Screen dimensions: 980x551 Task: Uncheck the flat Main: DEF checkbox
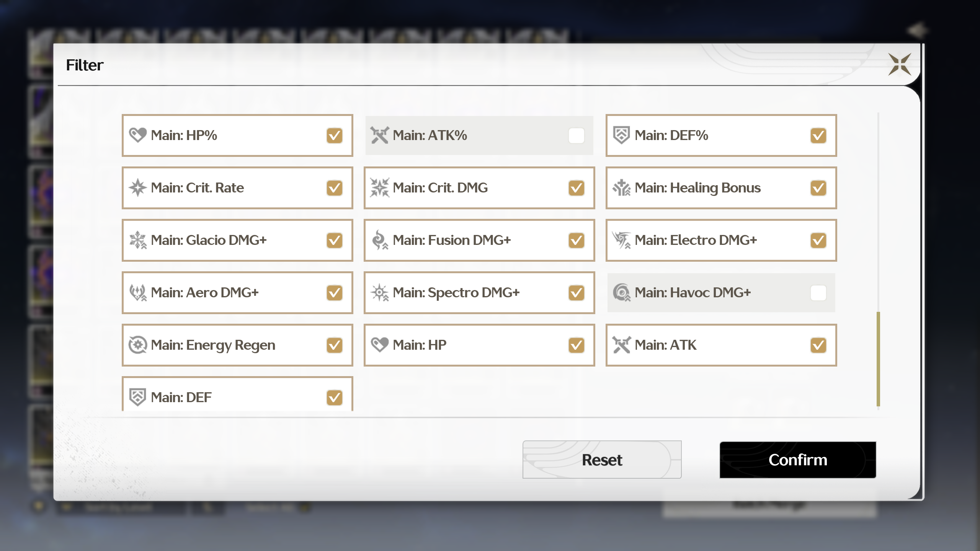pos(334,398)
